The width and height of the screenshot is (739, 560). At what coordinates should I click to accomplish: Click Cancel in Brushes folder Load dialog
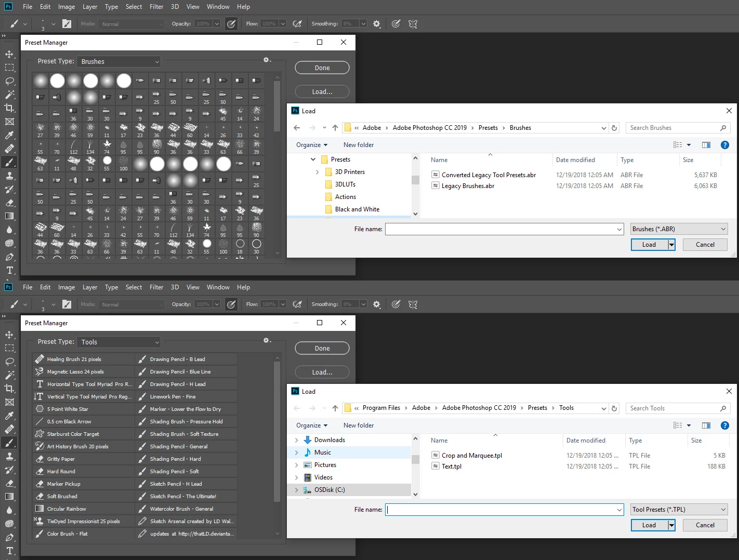pyautogui.click(x=705, y=245)
